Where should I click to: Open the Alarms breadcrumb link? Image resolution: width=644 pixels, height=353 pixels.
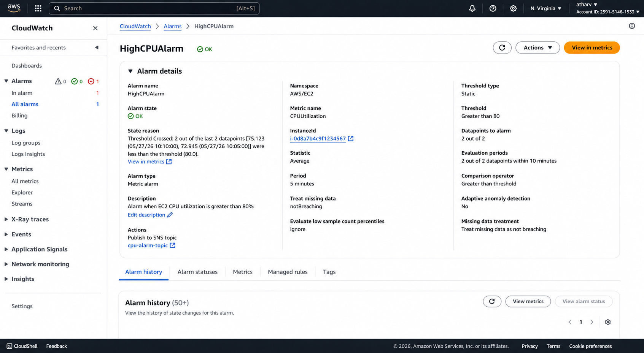click(172, 26)
